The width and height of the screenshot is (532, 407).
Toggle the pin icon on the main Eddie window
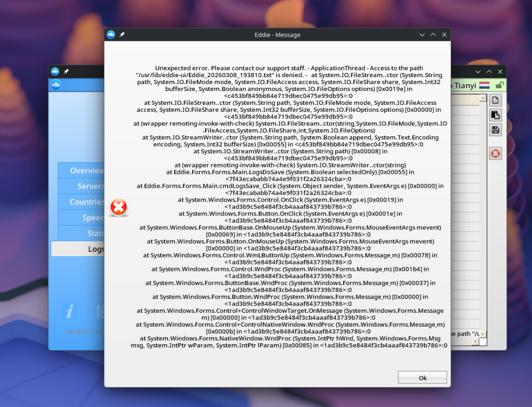click(x=66, y=71)
